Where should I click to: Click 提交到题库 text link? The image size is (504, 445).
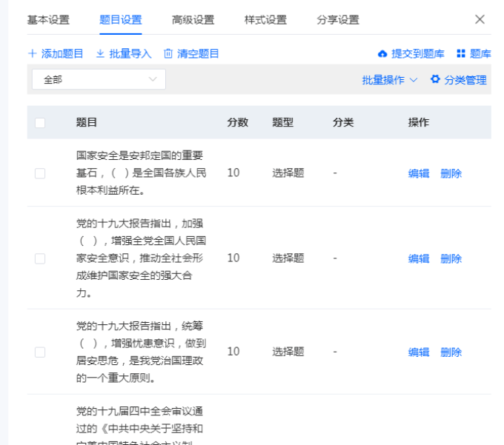point(417,53)
